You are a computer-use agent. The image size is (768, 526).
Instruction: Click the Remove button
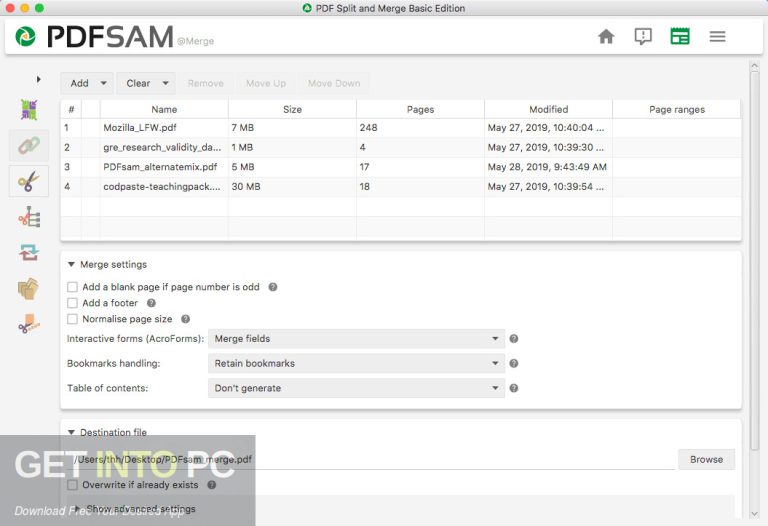(x=206, y=83)
